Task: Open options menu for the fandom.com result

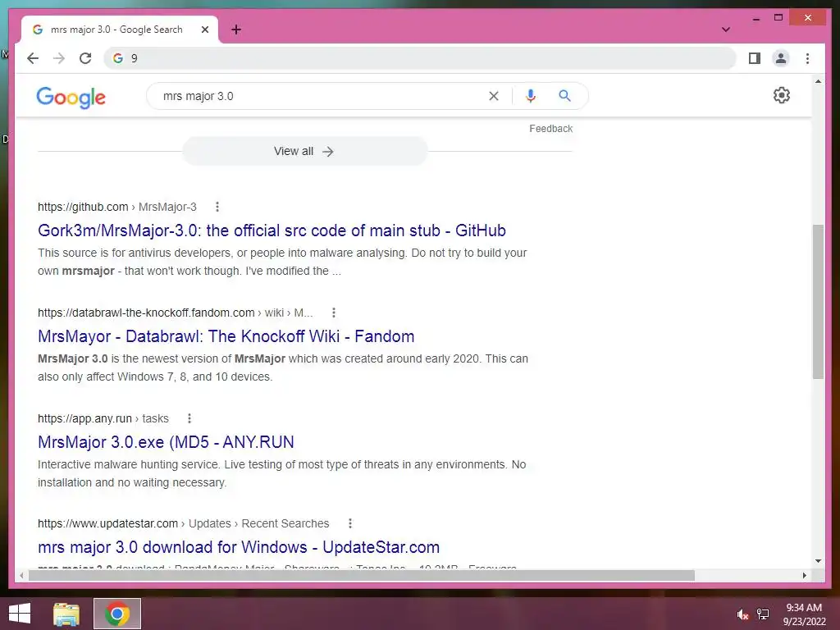Action: click(333, 313)
